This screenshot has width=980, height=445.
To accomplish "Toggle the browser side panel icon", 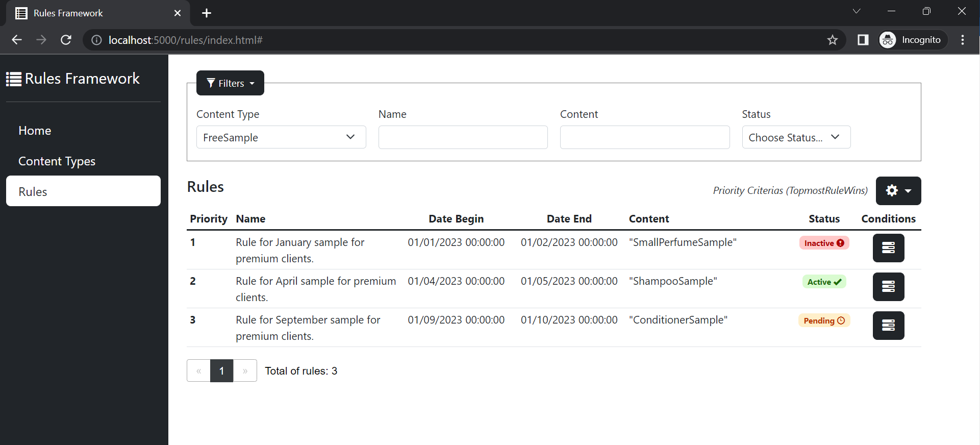I will pyautogui.click(x=863, y=40).
